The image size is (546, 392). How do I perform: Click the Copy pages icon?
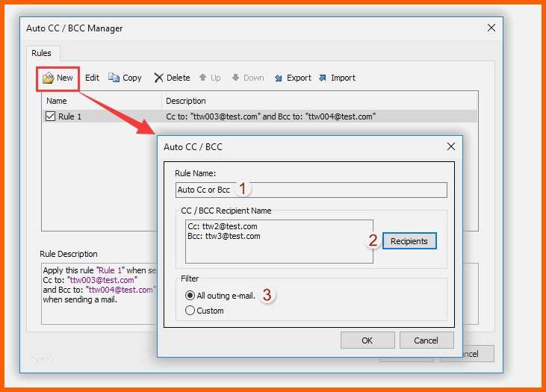(114, 78)
